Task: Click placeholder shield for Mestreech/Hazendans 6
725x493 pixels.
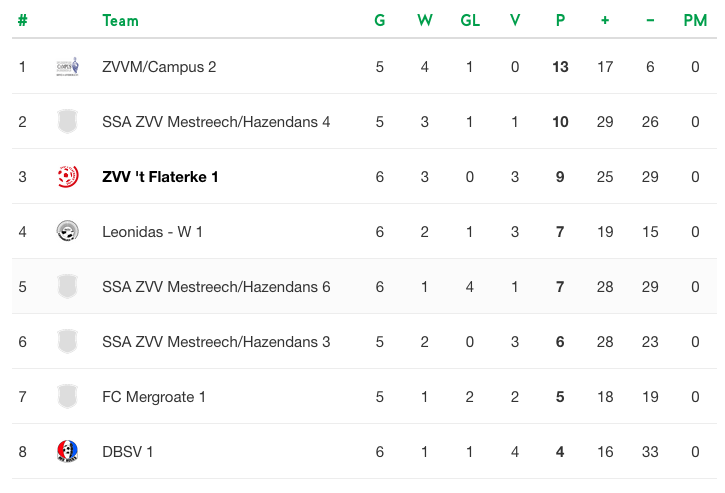Action: coord(68,286)
